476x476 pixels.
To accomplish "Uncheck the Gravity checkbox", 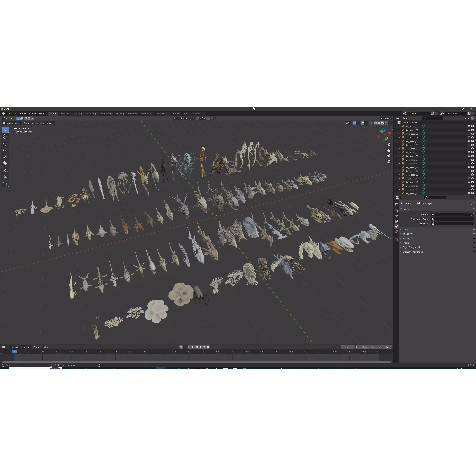I will [404, 234].
